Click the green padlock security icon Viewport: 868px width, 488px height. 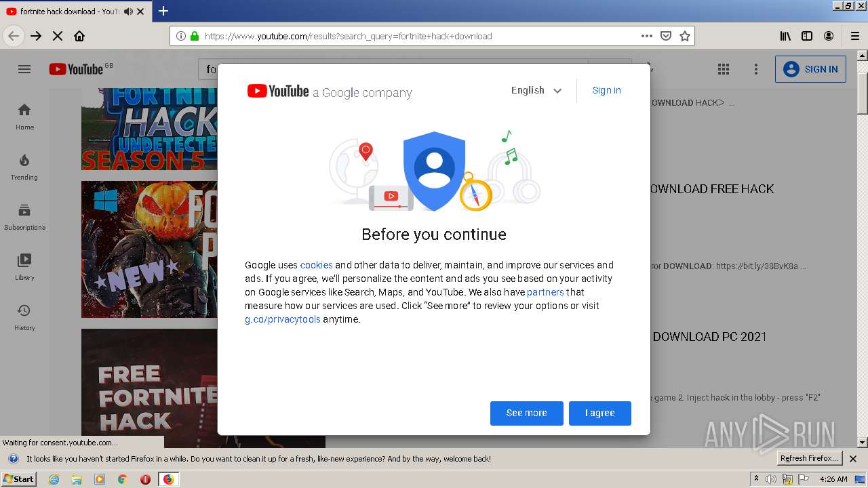pos(195,36)
